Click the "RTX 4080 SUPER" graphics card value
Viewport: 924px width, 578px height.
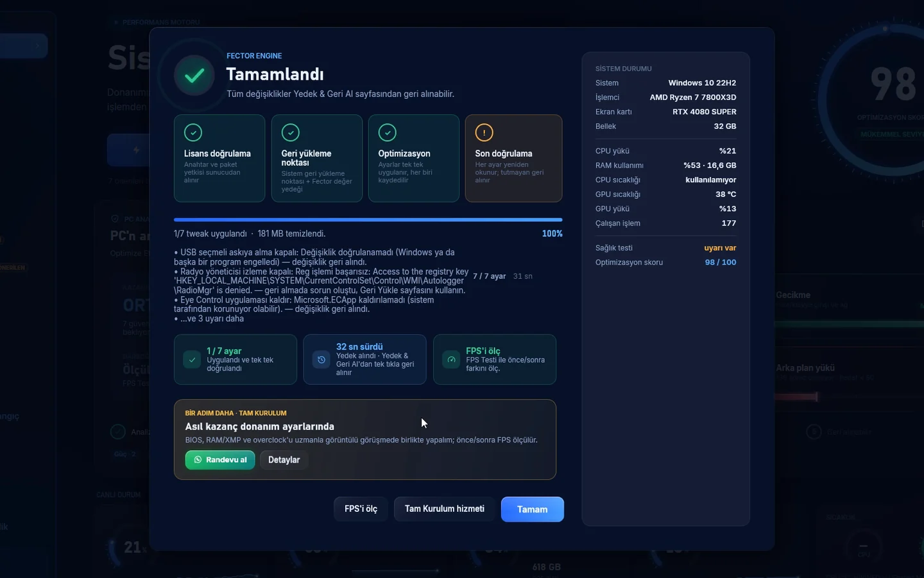(x=705, y=112)
